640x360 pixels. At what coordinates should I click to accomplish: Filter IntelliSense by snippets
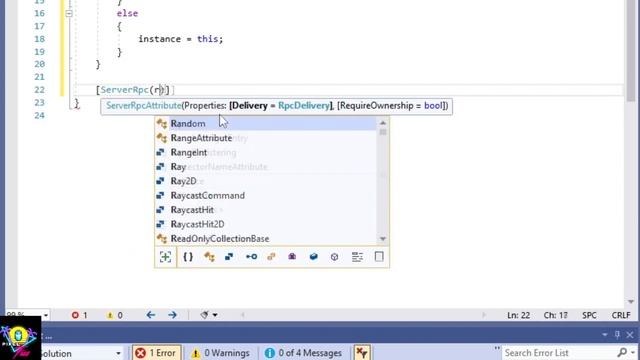pyautogui.click(x=379, y=257)
